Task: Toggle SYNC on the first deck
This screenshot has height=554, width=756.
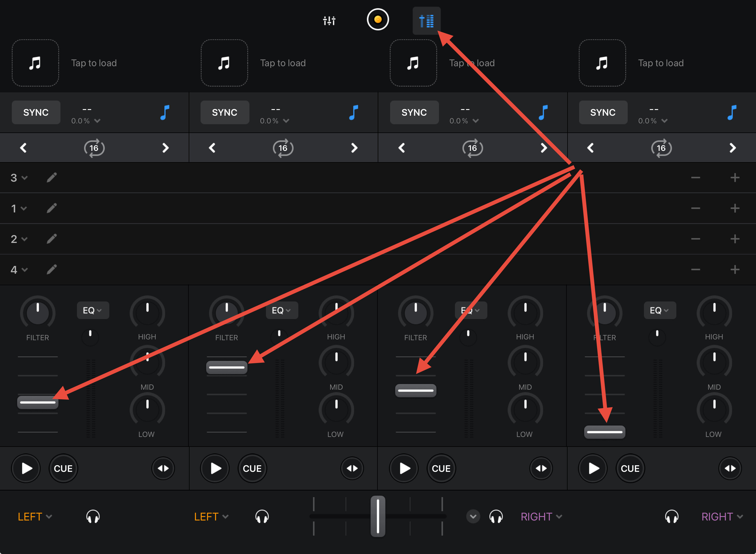Action: pyautogui.click(x=36, y=112)
